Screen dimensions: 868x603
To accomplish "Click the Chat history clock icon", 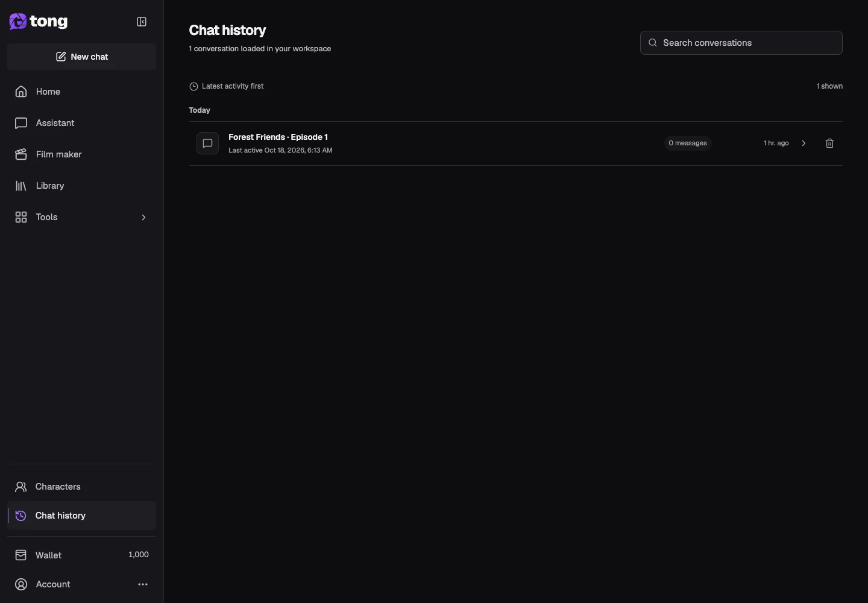I will pyautogui.click(x=21, y=516).
